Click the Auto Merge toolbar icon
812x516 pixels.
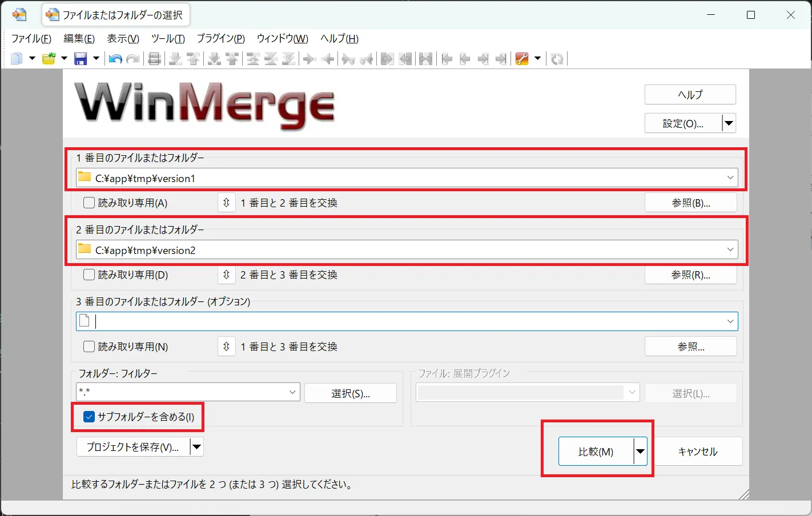(x=426, y=59)
